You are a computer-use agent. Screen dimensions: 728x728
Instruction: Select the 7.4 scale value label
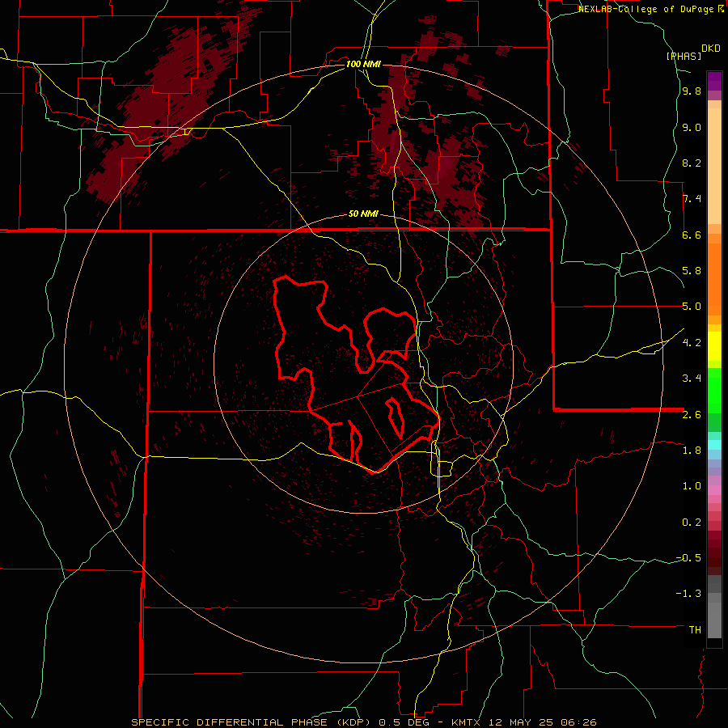(x=692, y=199)
